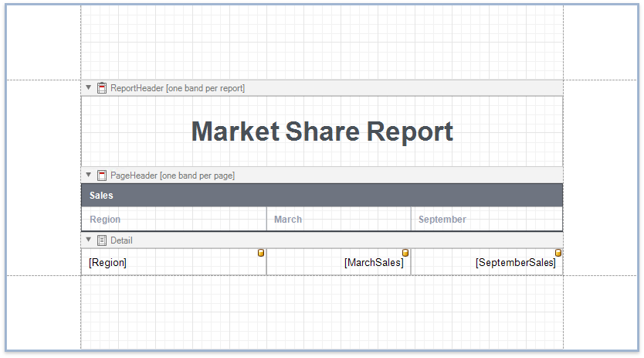The height and width of the screenshot is (358, 644).
Task: Click the Detail band icon
Action: tap(102, 240)
